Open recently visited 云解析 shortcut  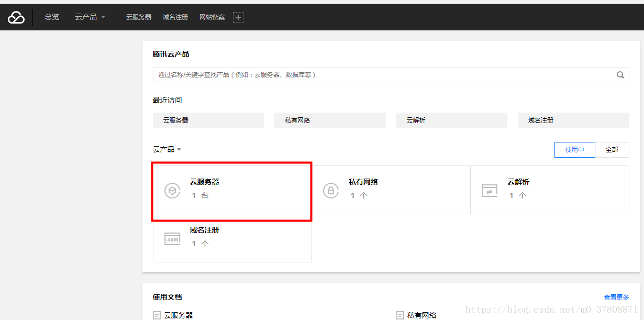452,120
